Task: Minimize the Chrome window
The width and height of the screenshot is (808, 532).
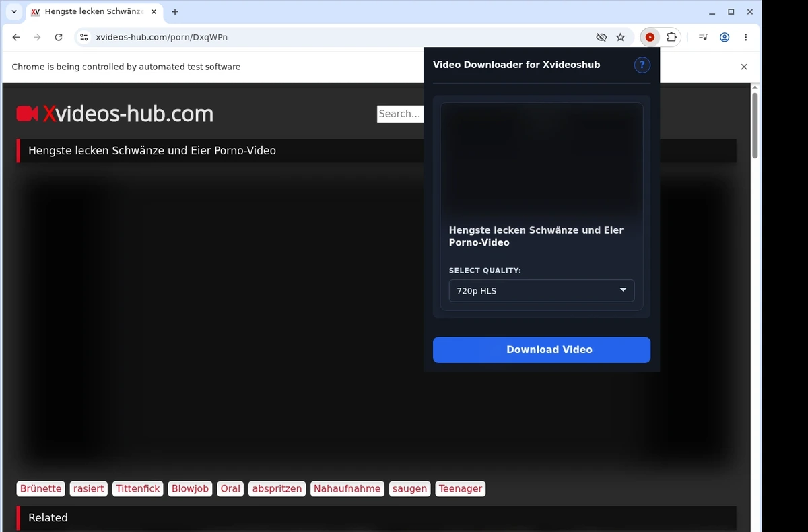Action: [x=712, y=12]
